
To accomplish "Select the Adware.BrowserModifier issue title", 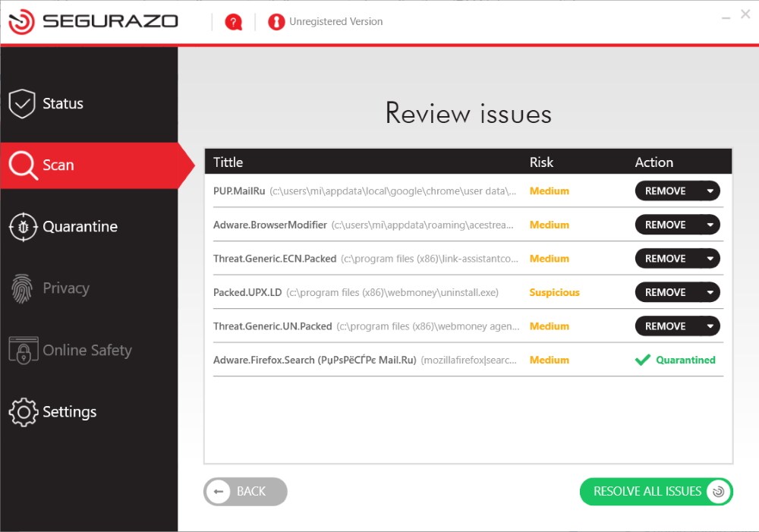I will pyautogui.click(x=270, y=225).
